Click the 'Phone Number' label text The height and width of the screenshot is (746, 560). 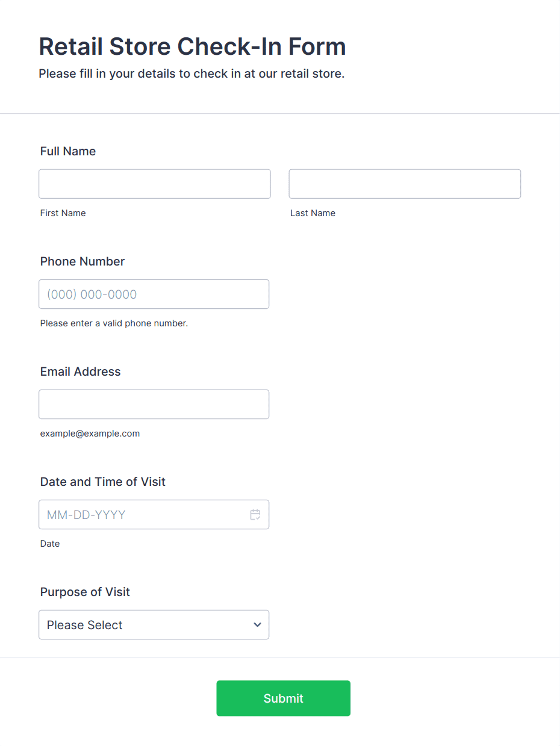[x=82, y=261]
